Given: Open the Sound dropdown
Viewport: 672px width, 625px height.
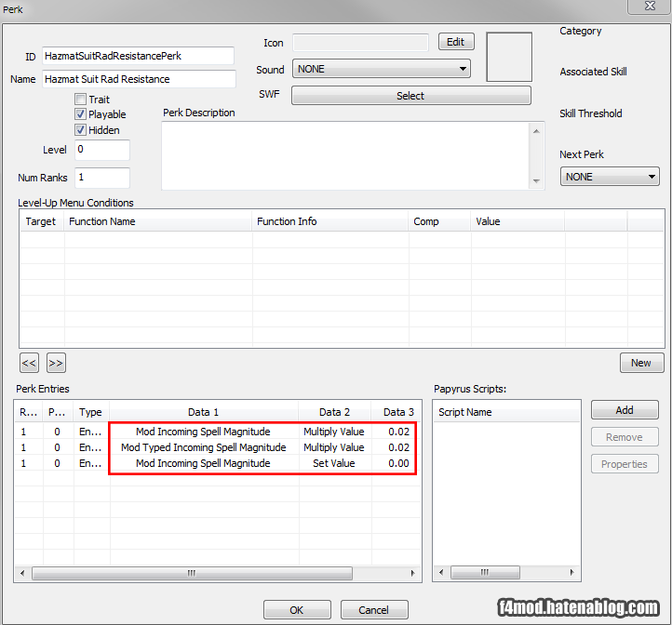Looking at the screenshot, I should click(x=382, y=69).
